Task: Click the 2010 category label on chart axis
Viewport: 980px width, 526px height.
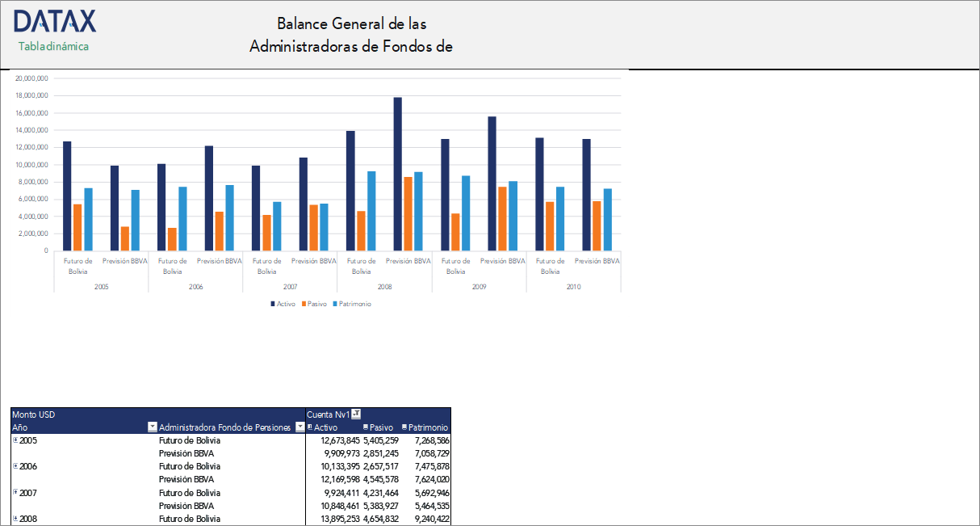Action: tap(574, 286)
